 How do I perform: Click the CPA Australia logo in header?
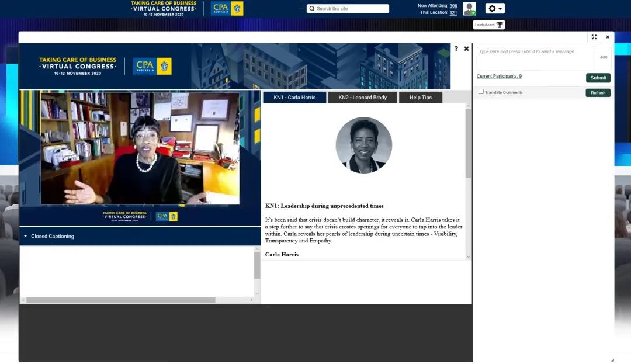(227, 8)
